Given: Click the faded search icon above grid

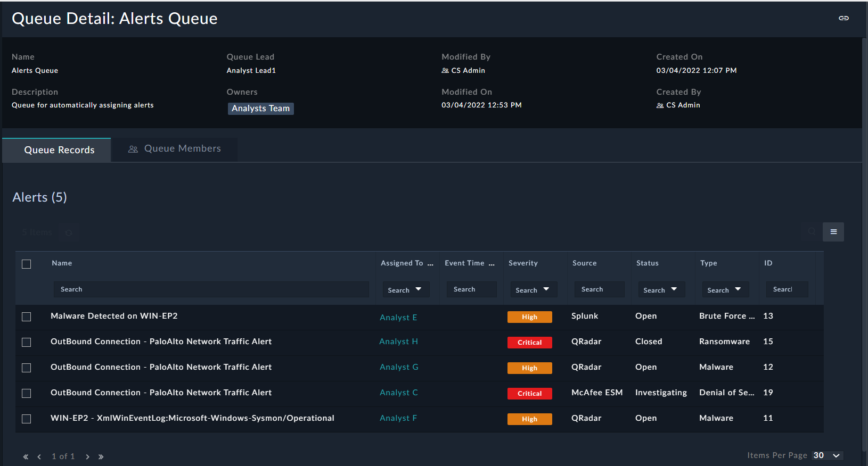Looking at the screenshot, I should click(x=812, y=231).
